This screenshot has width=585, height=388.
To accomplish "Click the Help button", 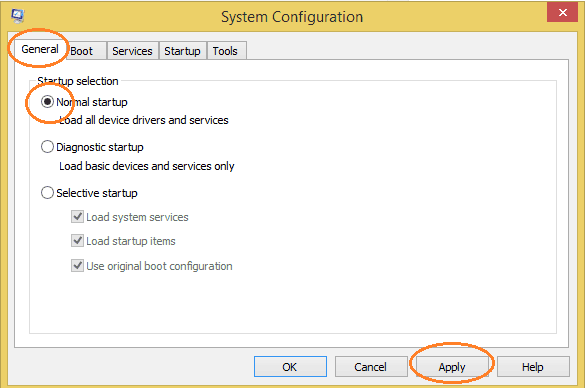I will click(x=533, y=367).
